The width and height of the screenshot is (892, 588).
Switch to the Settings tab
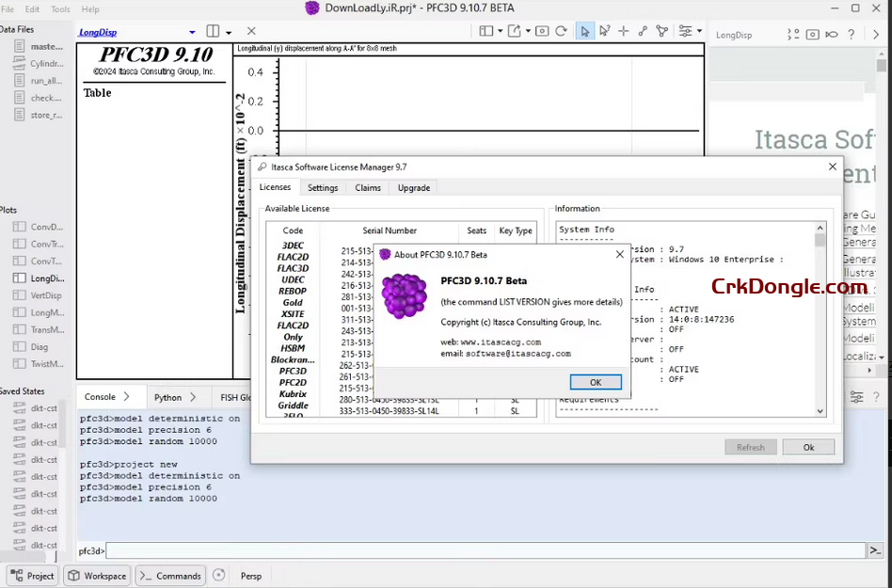pos(323,187)
